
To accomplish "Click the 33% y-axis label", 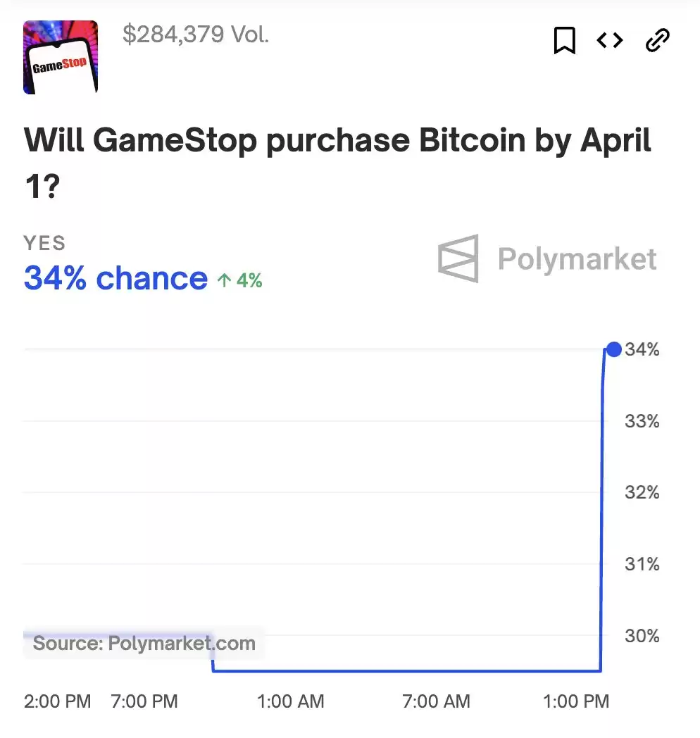I will (642, 421).
